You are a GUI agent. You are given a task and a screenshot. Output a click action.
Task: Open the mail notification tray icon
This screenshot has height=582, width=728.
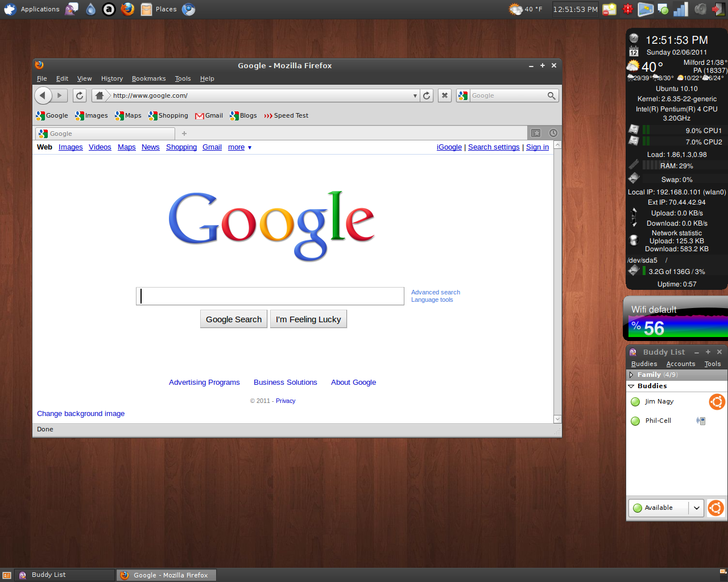point(609,9)
